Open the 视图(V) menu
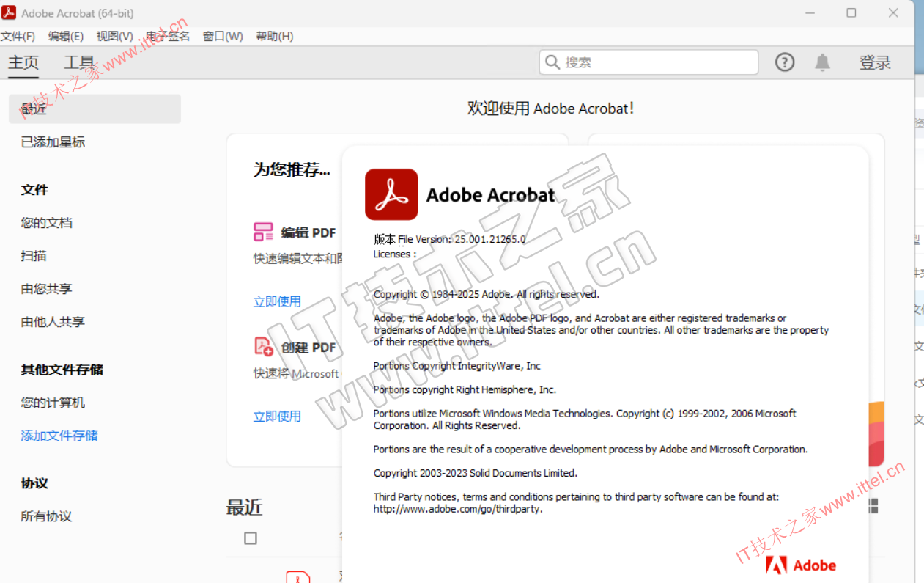The width and height of the screenshot is (924, 583). tap(114, 36)
